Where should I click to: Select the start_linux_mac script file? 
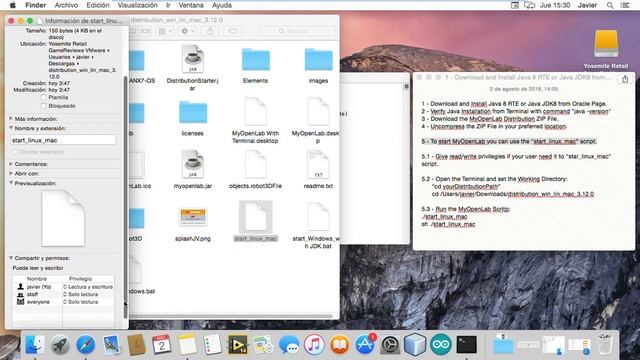(256, 217)
